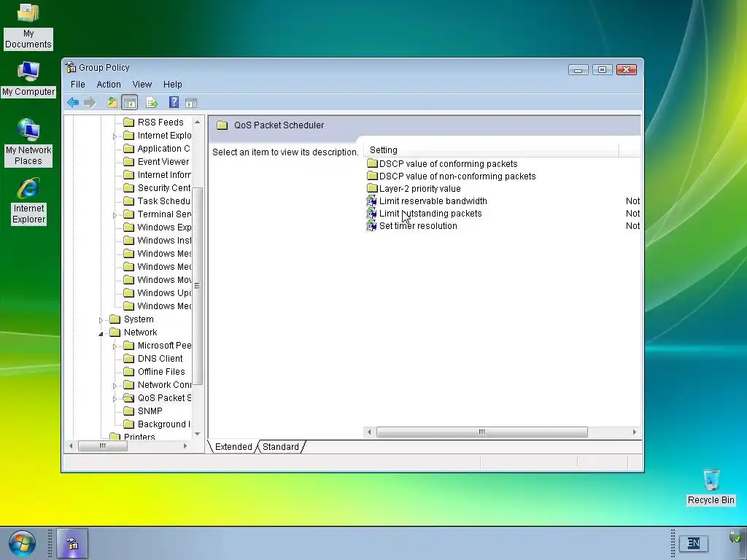Open the Action menu
747x560 pixels.
109,85
